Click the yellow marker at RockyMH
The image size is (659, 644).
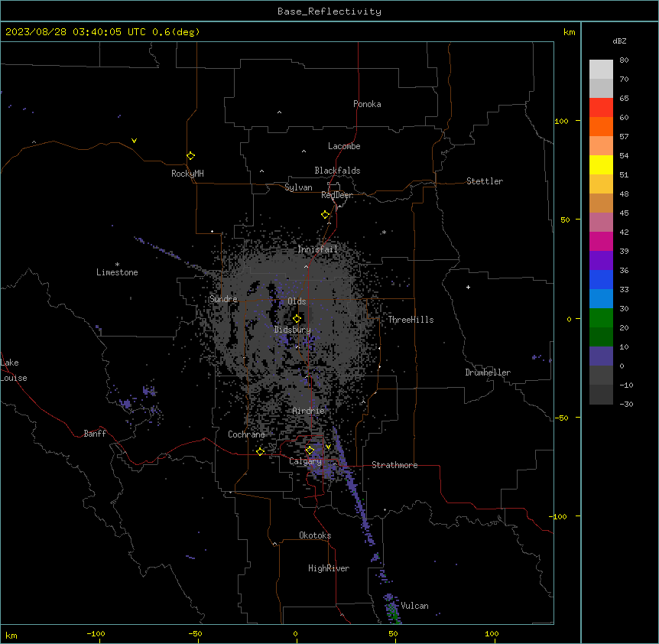[x=190, y=155]
